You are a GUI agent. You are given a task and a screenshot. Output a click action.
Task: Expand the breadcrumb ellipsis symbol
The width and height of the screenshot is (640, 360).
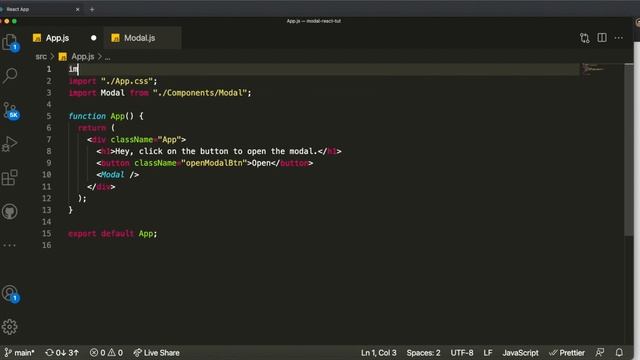click(x=107, y=58)
